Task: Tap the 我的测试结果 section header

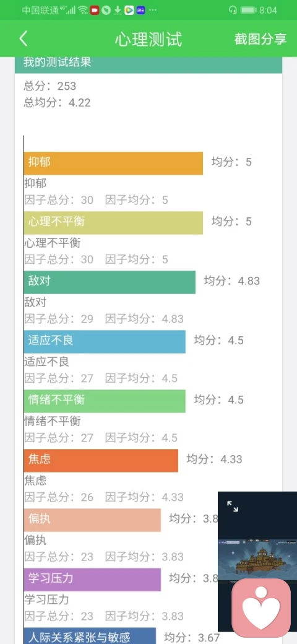Action: pos(148,64)
